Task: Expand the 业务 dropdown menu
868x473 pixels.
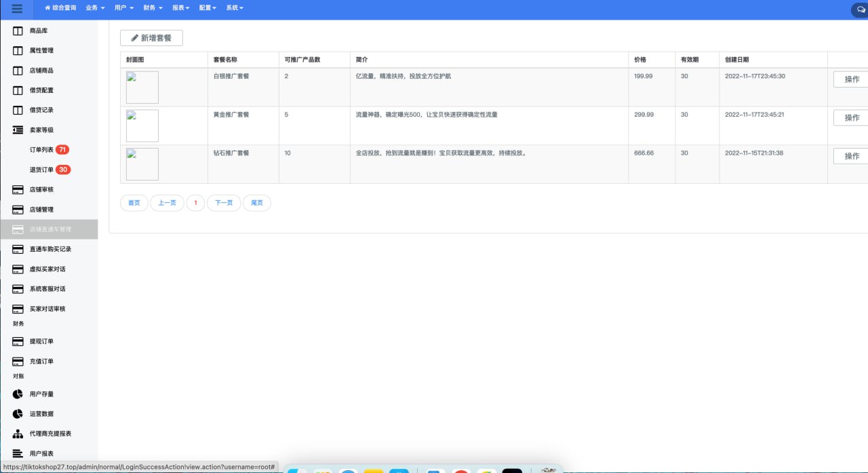Action: pos(94,8)
